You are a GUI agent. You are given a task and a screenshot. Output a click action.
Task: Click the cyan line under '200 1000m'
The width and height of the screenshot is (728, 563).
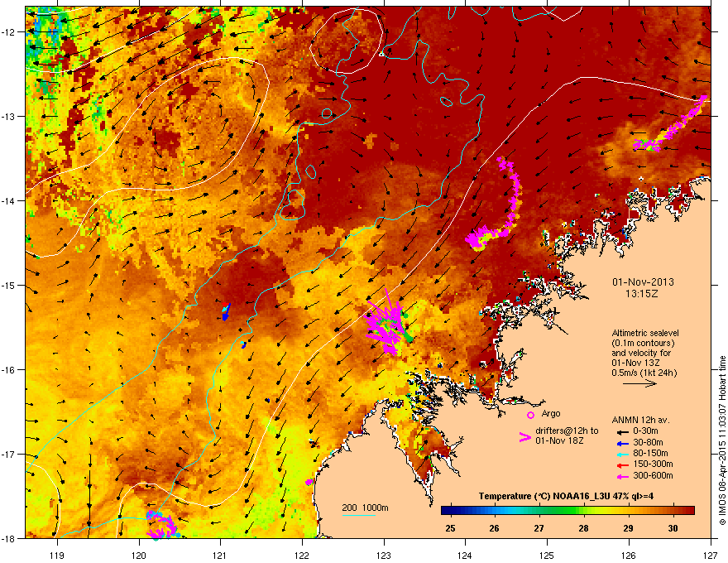(359, 515)
